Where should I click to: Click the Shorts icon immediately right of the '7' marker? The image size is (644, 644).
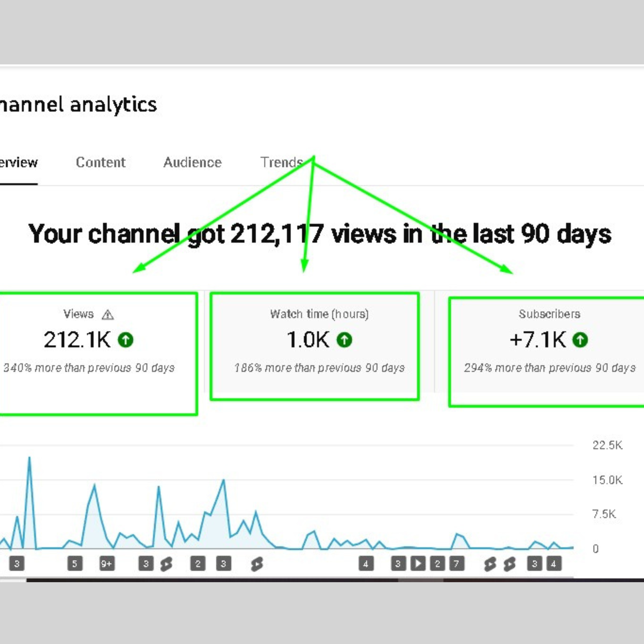[x=490, y=564]
